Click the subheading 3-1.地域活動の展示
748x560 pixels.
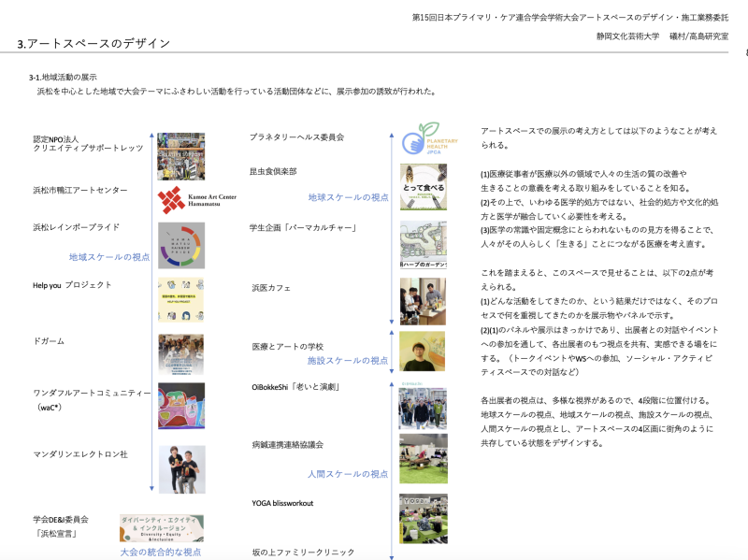click(63, 77)
